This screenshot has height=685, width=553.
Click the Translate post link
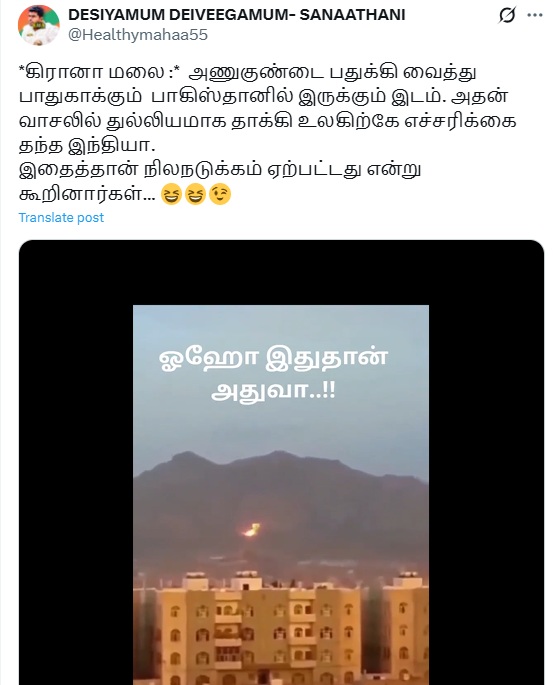pos(61,218)
